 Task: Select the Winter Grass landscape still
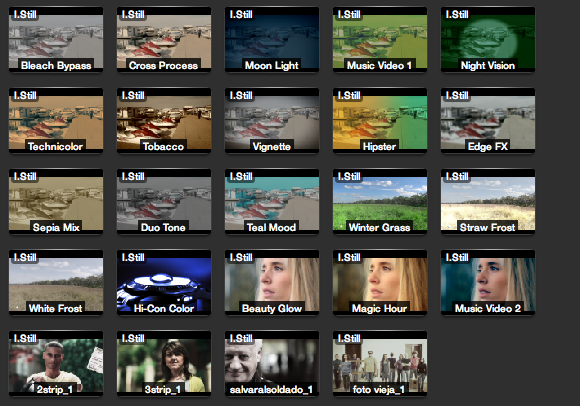380,201
